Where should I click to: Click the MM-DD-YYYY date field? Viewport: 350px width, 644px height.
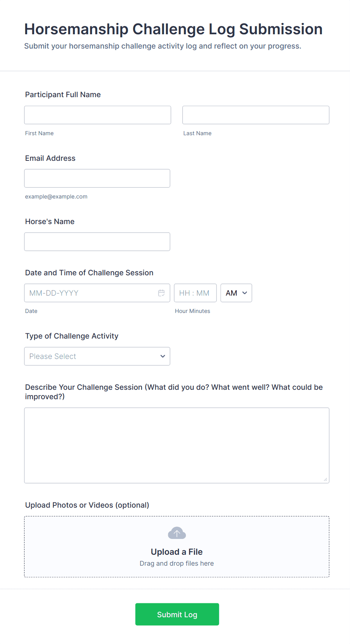click(90, 293)
